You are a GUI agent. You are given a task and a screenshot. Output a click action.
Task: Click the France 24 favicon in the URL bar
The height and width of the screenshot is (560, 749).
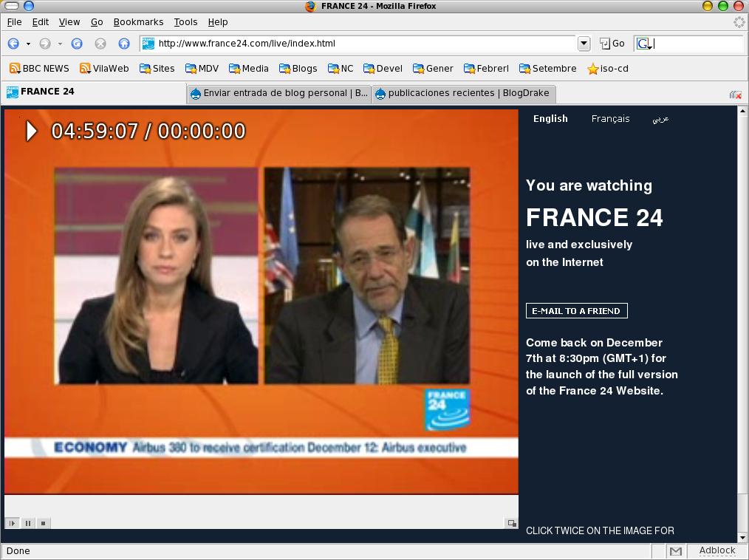coord(148,44)
